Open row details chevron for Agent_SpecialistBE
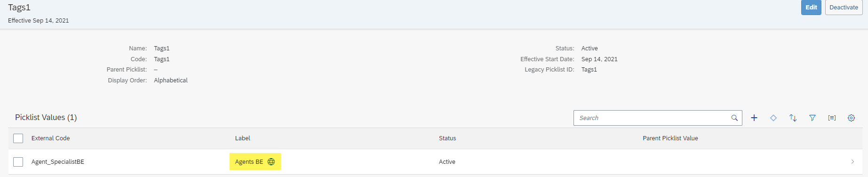868x177 pixels. [x=852, y=161]
